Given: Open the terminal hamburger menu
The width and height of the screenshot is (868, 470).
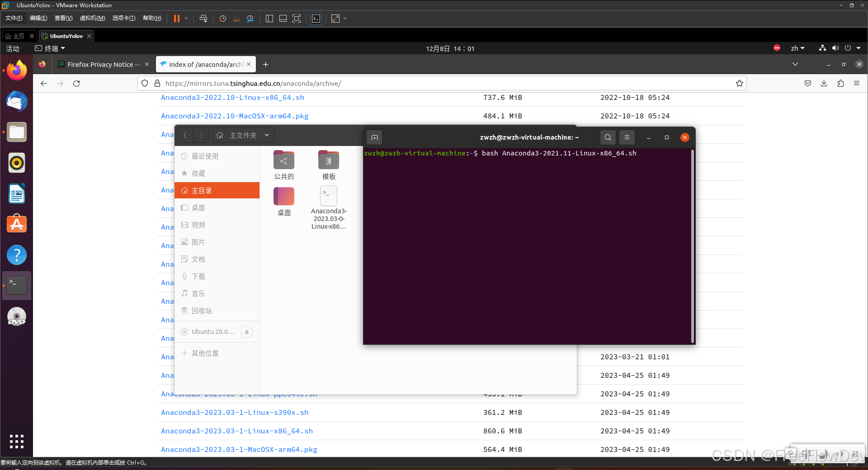Looking at the screenshot, I should [627, 137].
